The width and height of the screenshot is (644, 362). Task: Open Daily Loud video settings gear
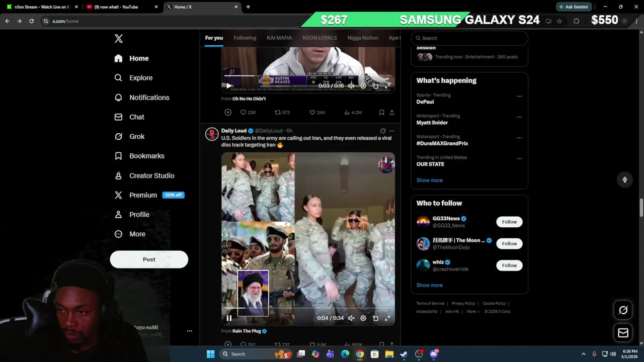(x=363, y=318)
